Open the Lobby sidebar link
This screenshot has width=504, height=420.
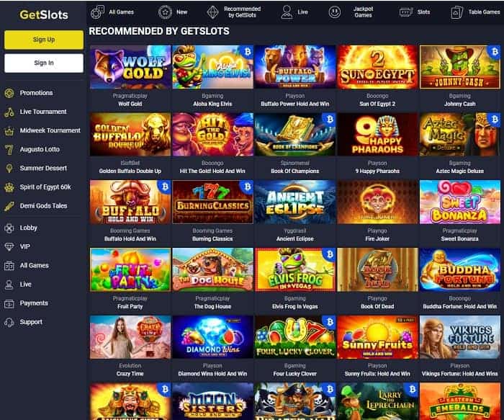coord(28,228)
